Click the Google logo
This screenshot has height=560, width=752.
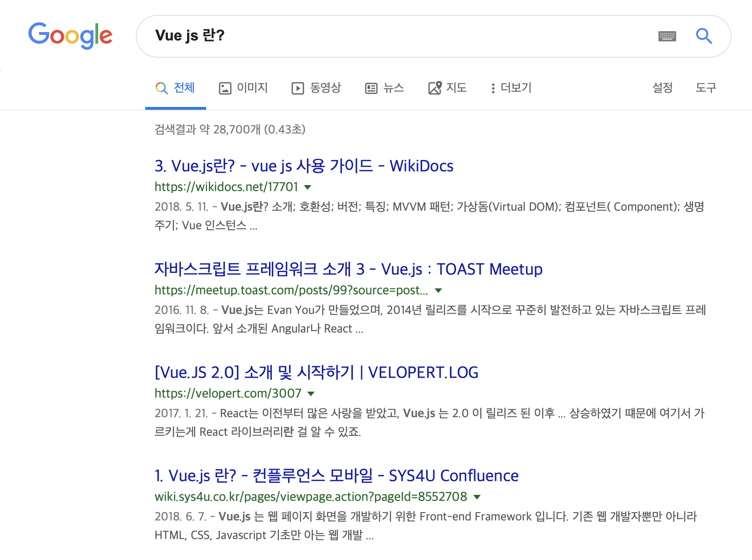(70, 36)
